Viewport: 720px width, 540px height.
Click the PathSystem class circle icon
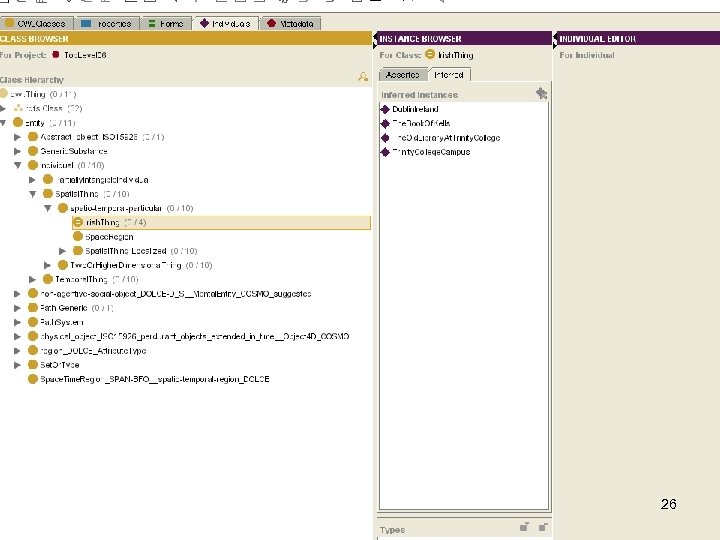click(x=33, y=322)
